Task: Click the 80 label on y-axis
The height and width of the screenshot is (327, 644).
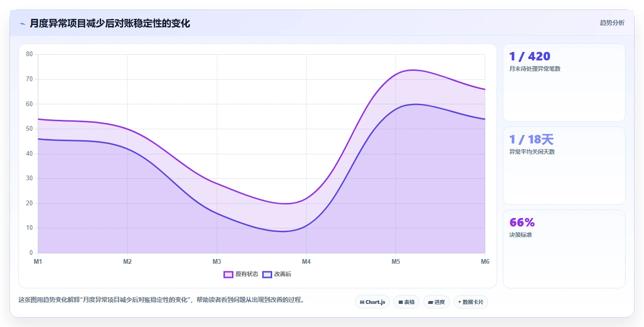Action: (x=29, y=54)
